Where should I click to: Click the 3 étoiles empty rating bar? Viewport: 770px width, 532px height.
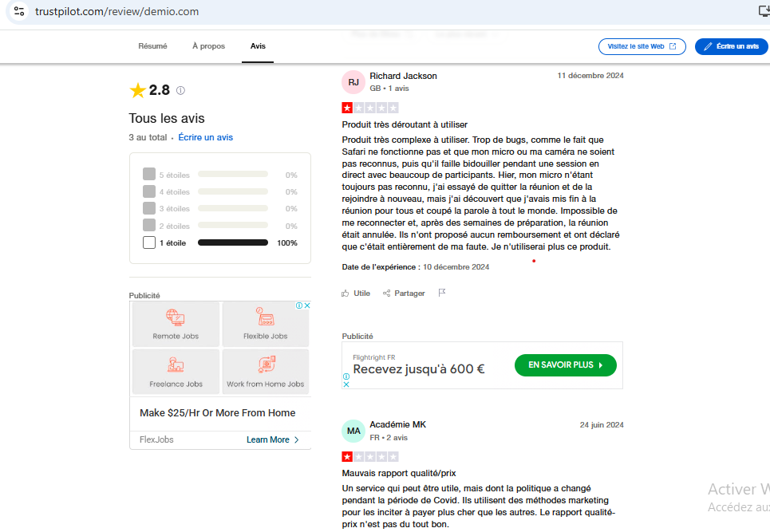(233, 208)
